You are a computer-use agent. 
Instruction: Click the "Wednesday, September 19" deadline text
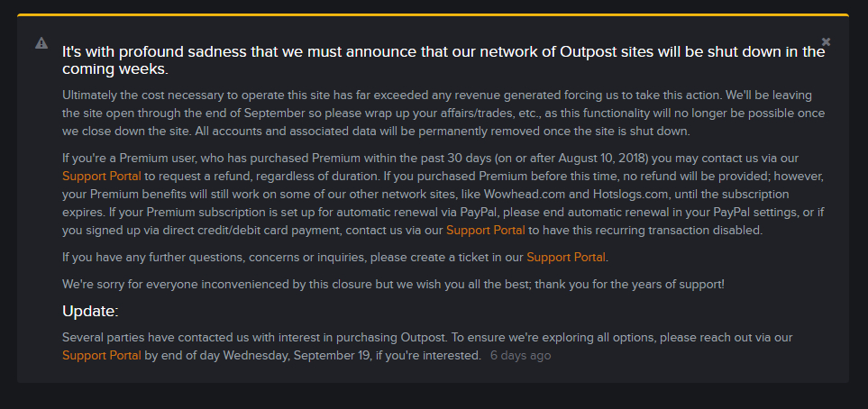tap(297, 355)
